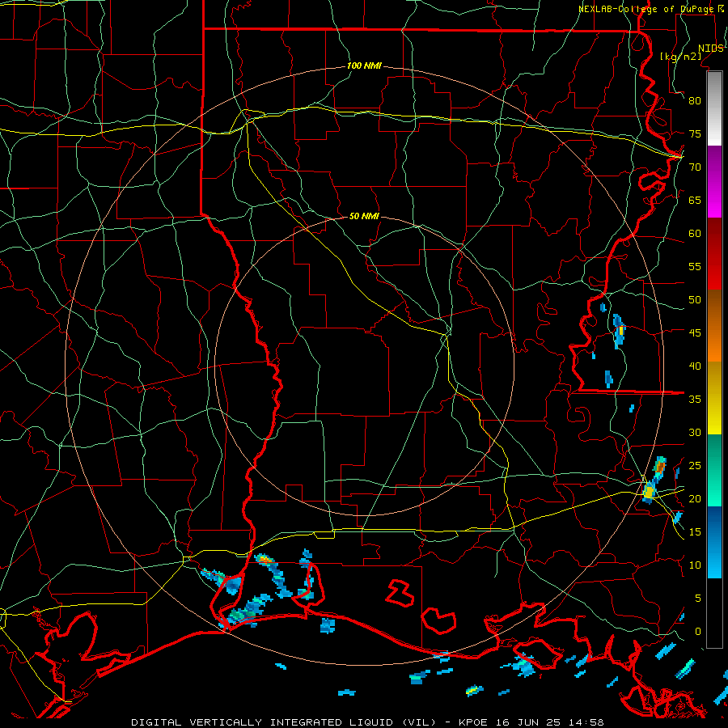Click the "NIDS" label above the scale

pos(710,49)
